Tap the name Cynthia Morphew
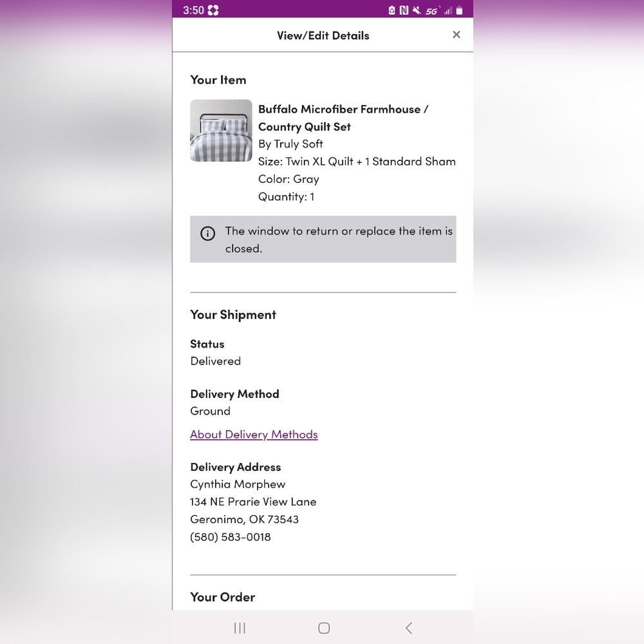Screen dimensions: 644x644 (238, 484)
